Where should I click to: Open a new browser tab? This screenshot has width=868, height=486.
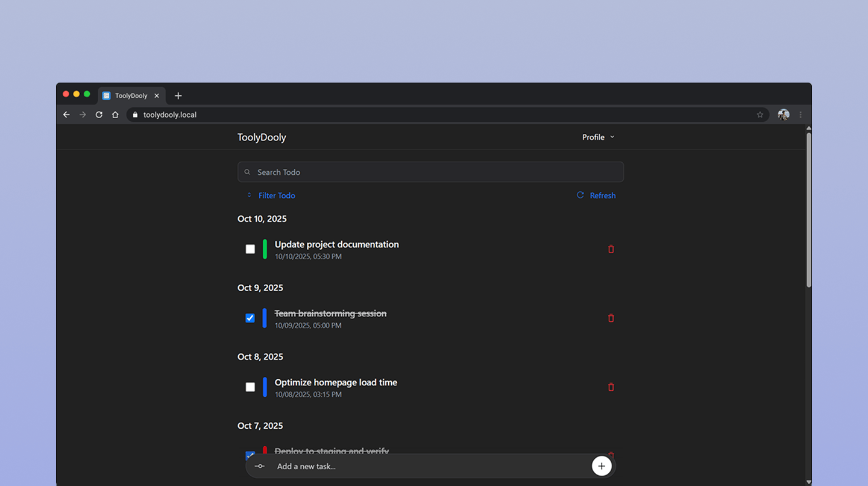point(178,96)
